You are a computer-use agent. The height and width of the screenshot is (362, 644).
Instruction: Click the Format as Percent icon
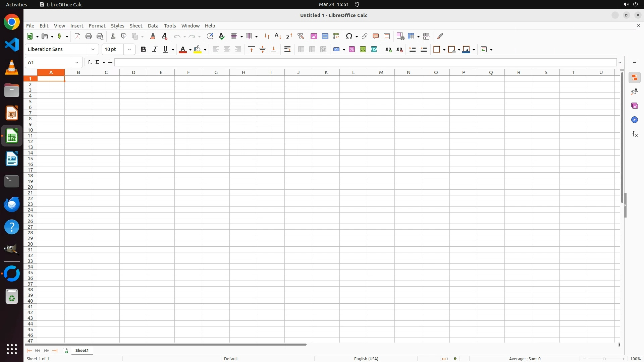(x=352, y=50)
